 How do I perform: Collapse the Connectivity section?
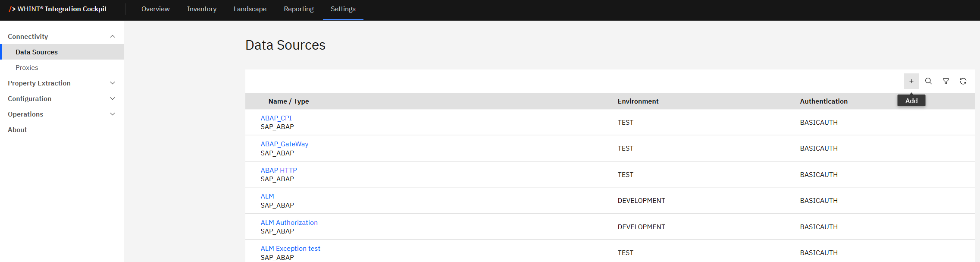click(113, 37)
